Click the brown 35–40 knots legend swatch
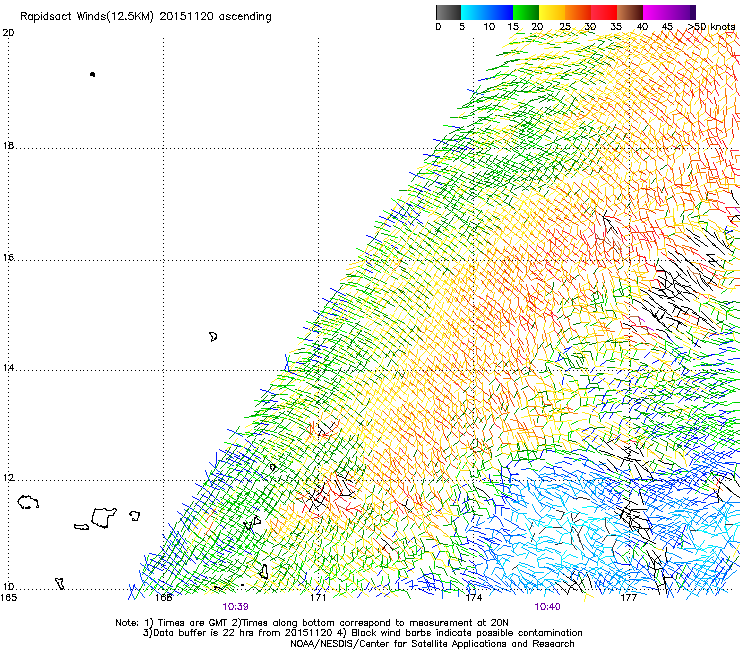The height and width of the screenshot is (650, 740). click(x=630, y=12)
